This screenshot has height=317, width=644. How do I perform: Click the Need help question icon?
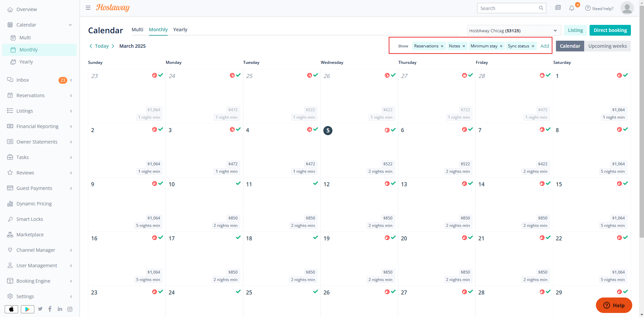tap(588, 8)
